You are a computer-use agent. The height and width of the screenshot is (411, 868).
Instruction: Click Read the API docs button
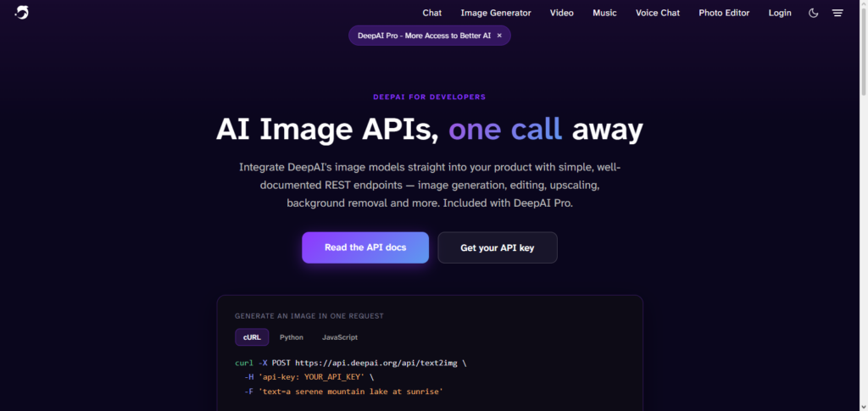pos(365,247)
